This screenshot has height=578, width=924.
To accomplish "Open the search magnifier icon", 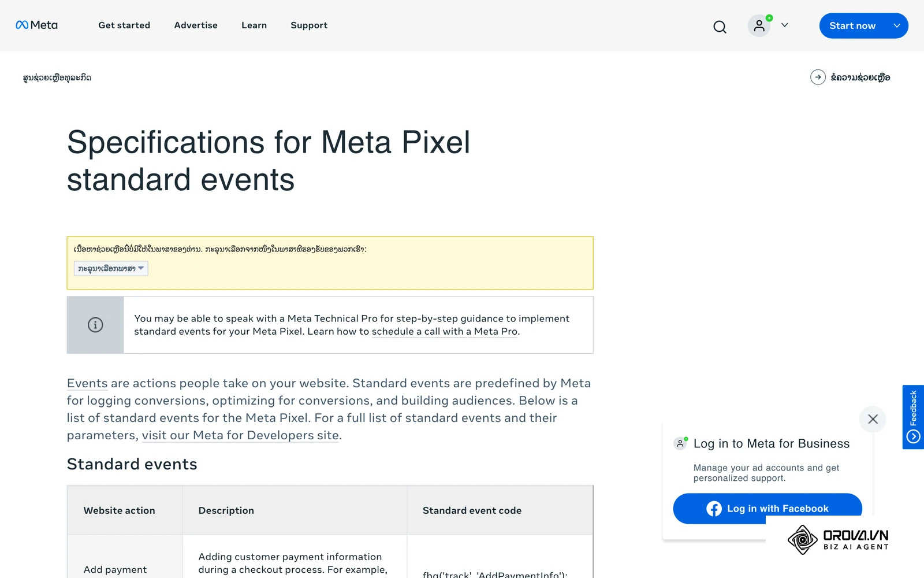I will tap(720, 27).
